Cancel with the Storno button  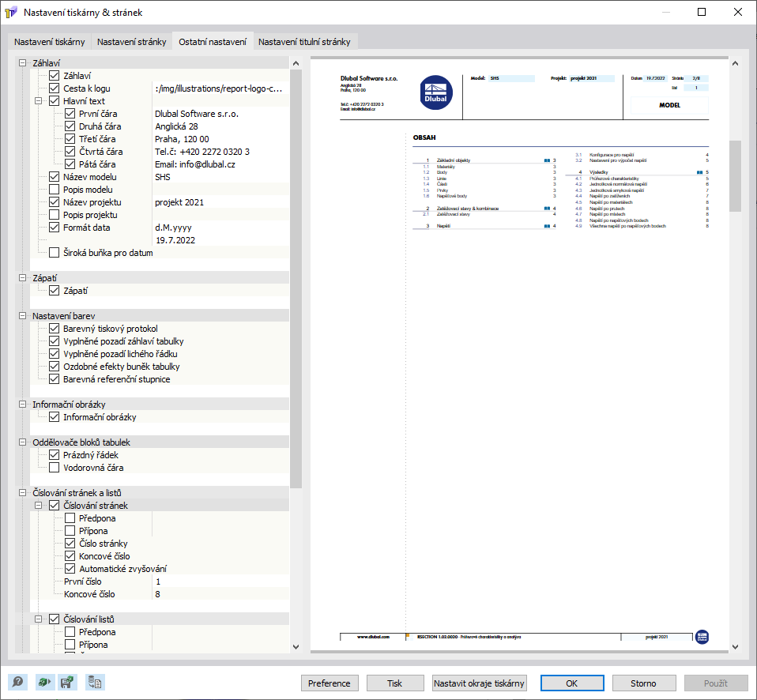click(x=643, y=683)
